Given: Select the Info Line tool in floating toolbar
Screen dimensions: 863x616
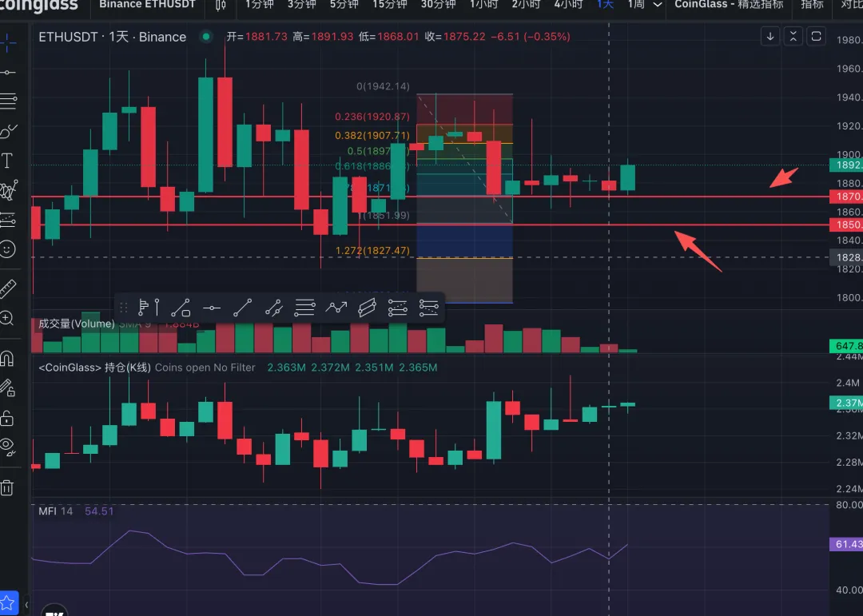Looking at the screenshot, I should click(181, 308).
